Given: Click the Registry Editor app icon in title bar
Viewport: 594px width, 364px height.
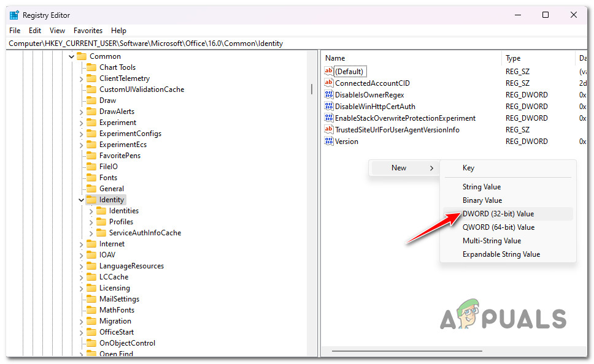Looking at the screenshot, I should click(14, 15).
